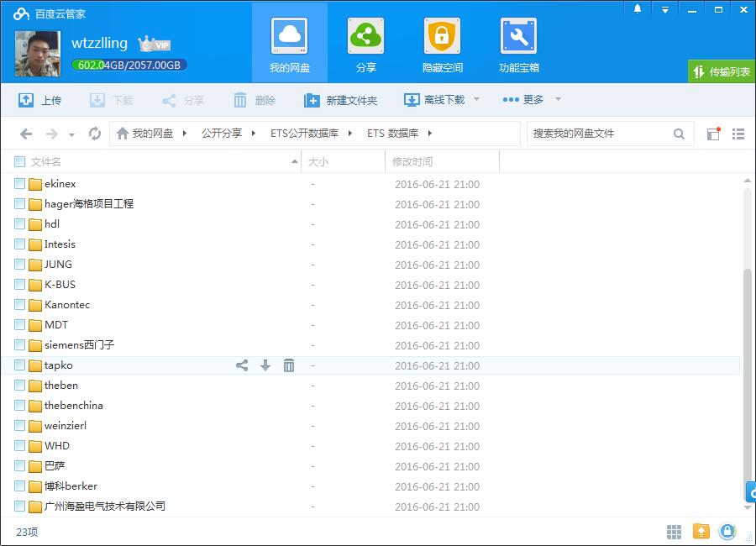Click the share icon on tapko row
Image resolution: width=756 pixels, height=546 pixels.
[x=242, y=365]
